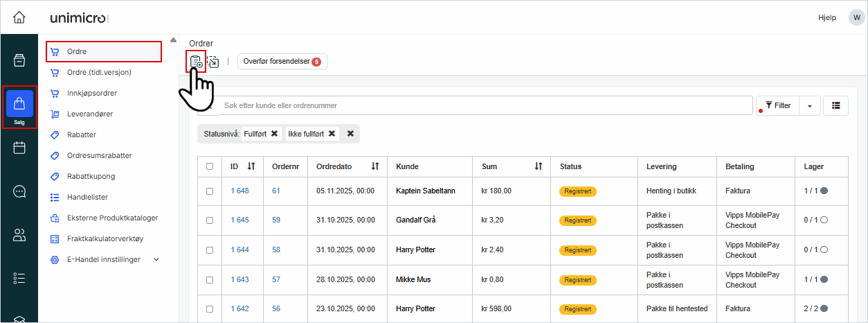Expand E-Handel innstillinger menu

coord(156,259)
